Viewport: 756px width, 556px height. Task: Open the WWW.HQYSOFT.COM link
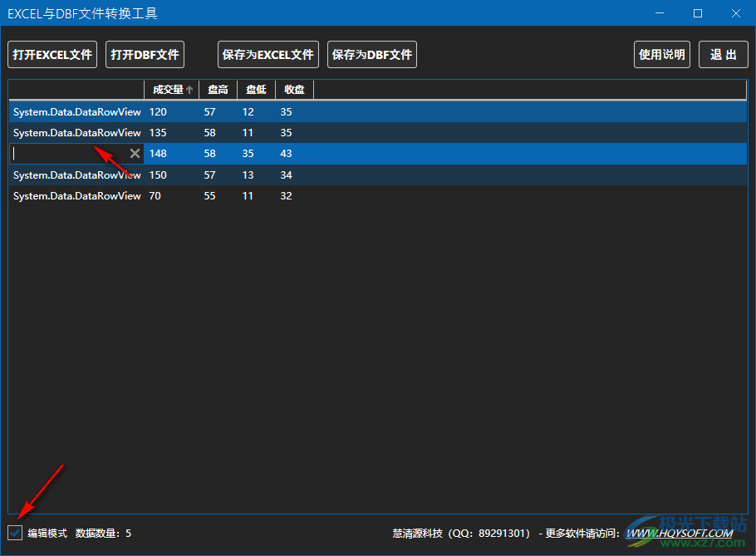point(679,534)
